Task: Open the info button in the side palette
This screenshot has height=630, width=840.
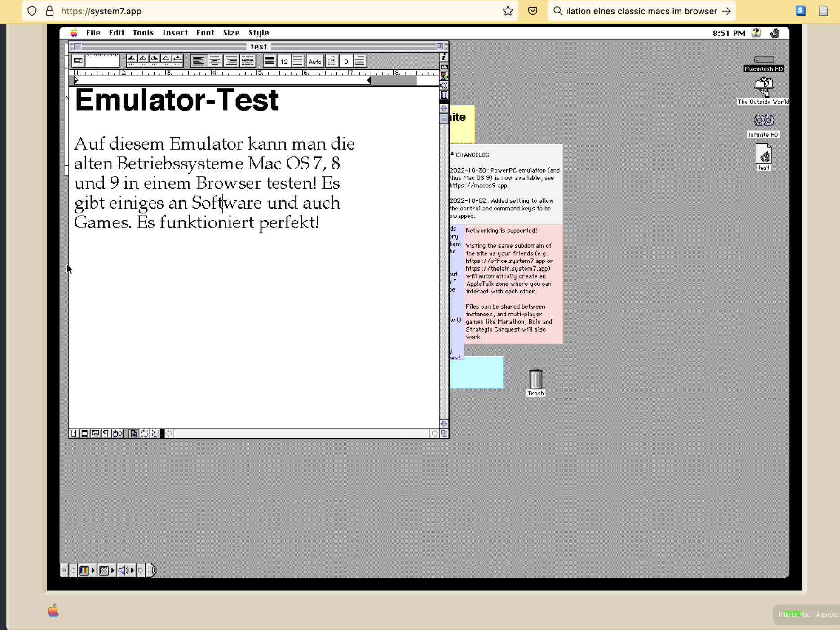Action: [444, 57]
